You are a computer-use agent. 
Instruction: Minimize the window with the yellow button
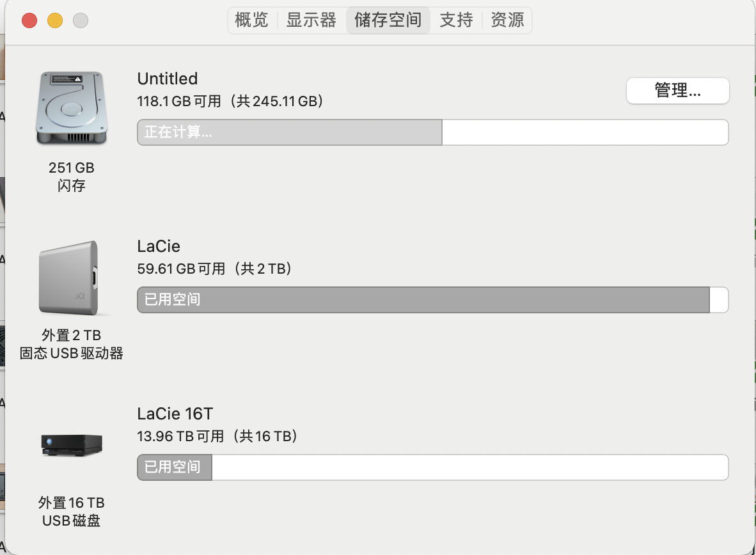(x=55, y=21)
